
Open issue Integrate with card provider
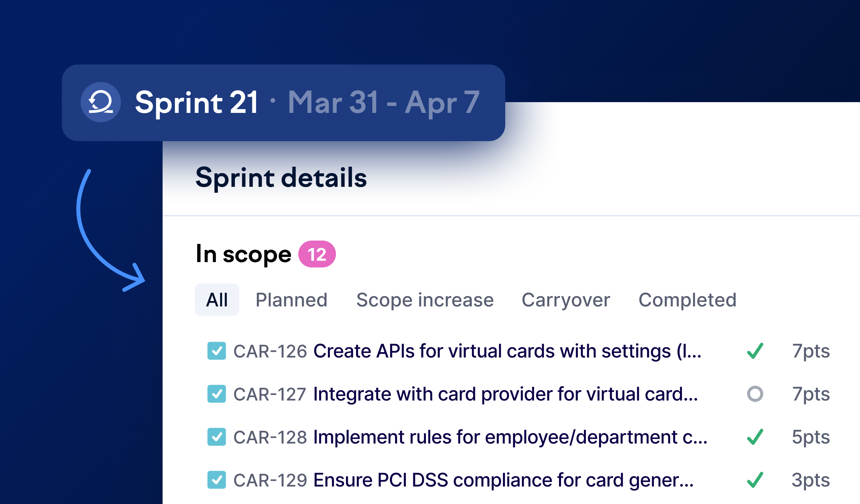pos(506,394)
